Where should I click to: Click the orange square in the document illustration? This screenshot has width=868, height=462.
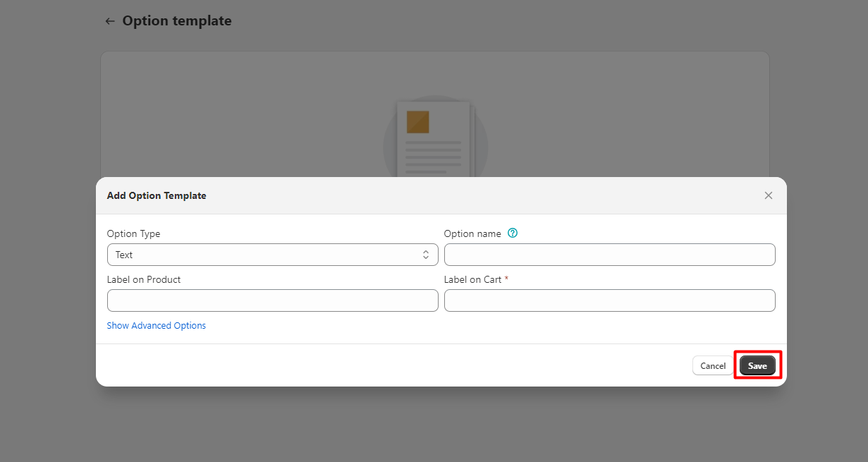point(418,121)
